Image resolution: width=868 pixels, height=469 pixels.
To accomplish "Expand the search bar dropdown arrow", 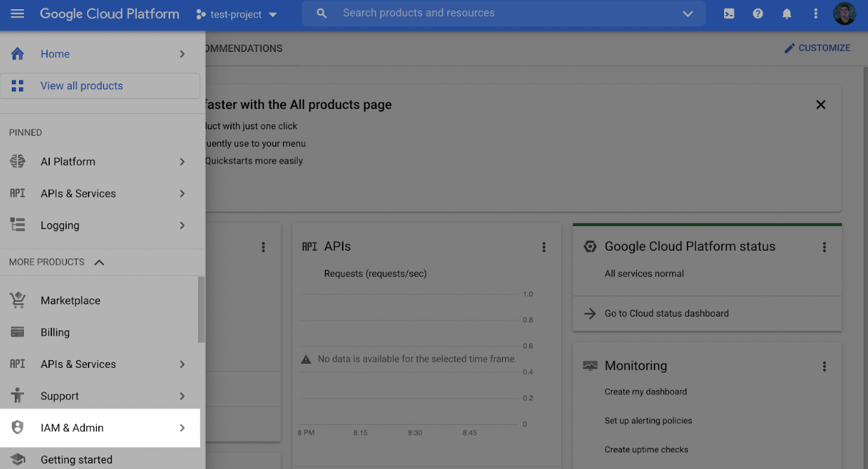I will click(x=688, y=14).
